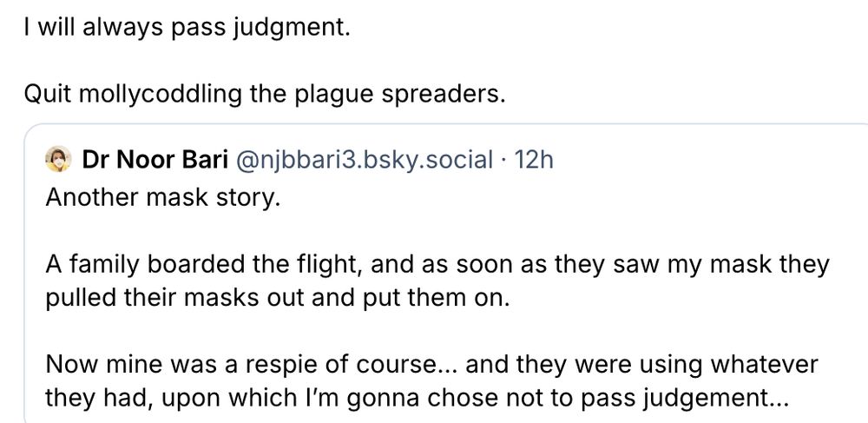Click the "Another mask story." line
Image resolution: width=868 pixels, height=423 pixels.
pyautogui.click(x=162, y=198)
